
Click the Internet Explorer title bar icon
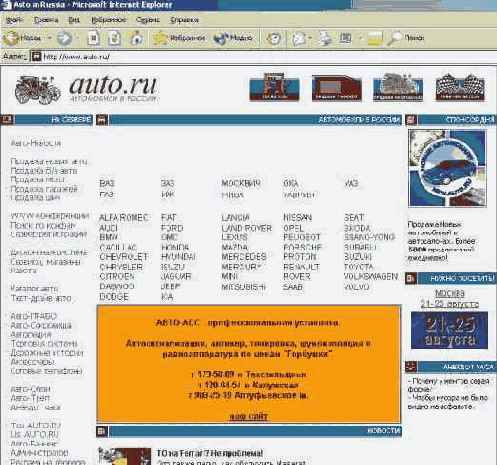pos(6,5)
